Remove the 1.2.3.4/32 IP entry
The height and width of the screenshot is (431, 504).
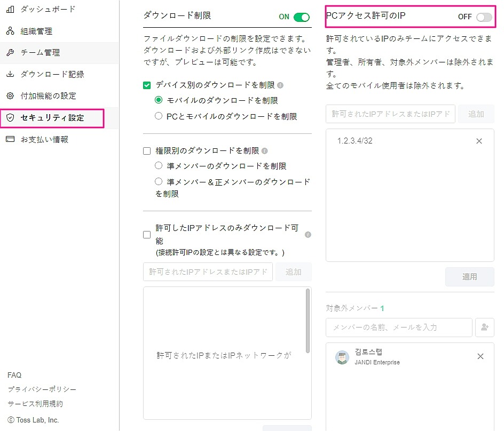click(x=479, y=141)
